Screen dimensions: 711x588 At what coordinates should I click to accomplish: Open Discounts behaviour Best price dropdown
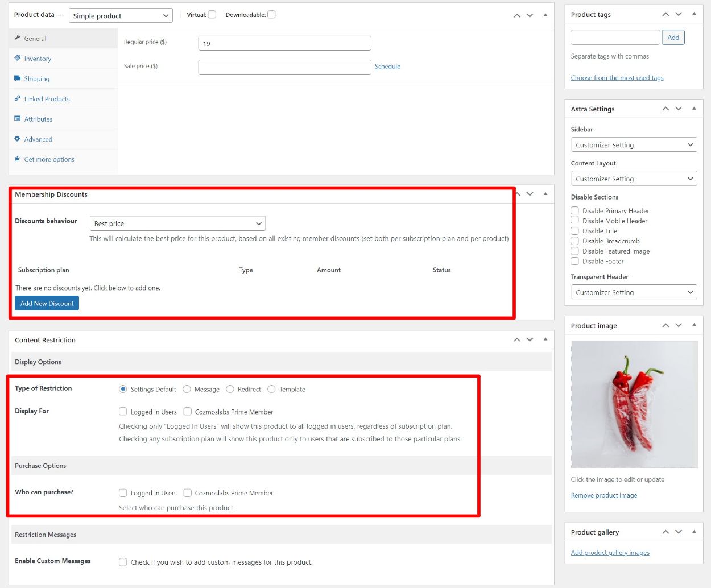pos(177,223)
